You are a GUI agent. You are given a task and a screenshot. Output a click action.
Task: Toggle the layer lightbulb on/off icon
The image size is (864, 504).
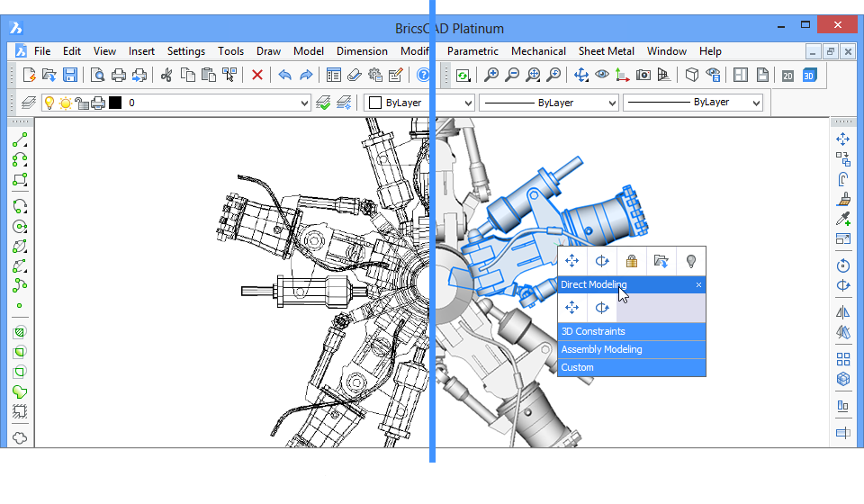(x=49, y=103)
